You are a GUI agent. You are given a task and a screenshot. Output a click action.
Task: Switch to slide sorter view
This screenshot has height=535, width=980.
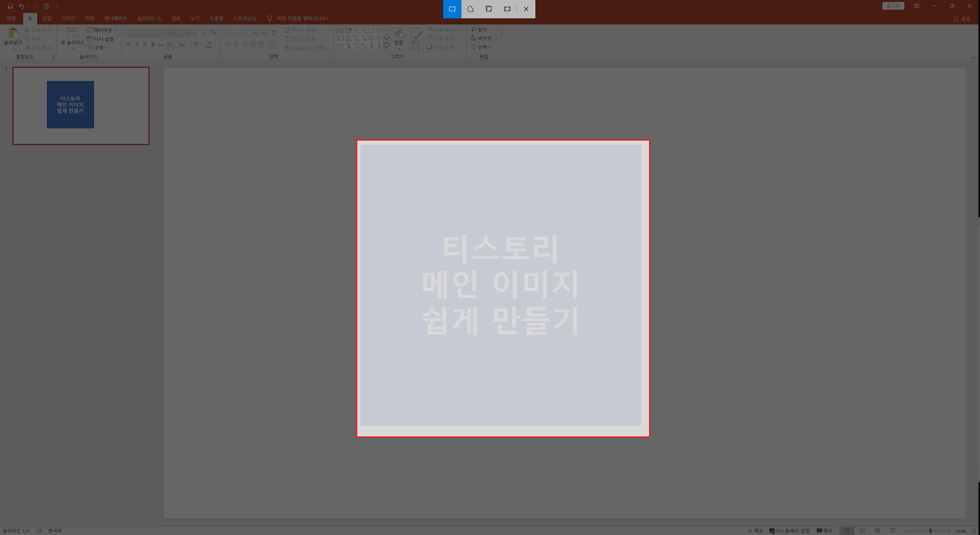(862, 530)
